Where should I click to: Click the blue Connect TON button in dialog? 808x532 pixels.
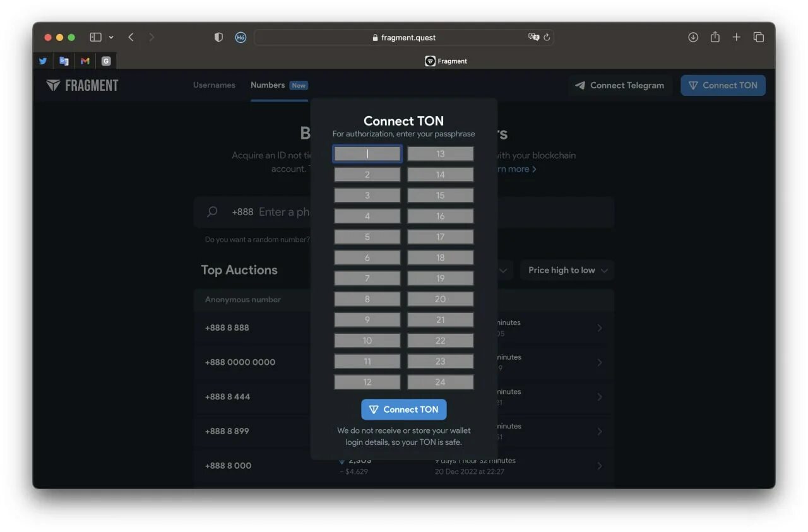coord(404,410)
